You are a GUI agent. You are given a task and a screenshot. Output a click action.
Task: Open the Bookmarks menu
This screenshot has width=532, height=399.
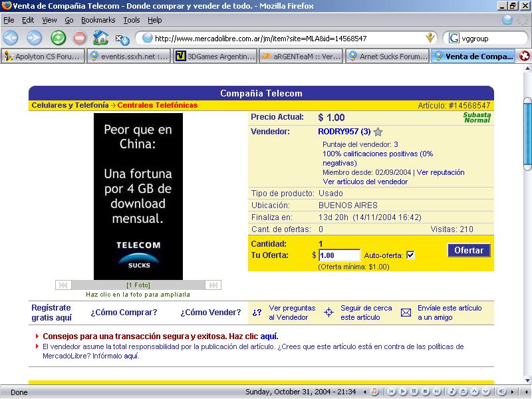pos(98,21)
